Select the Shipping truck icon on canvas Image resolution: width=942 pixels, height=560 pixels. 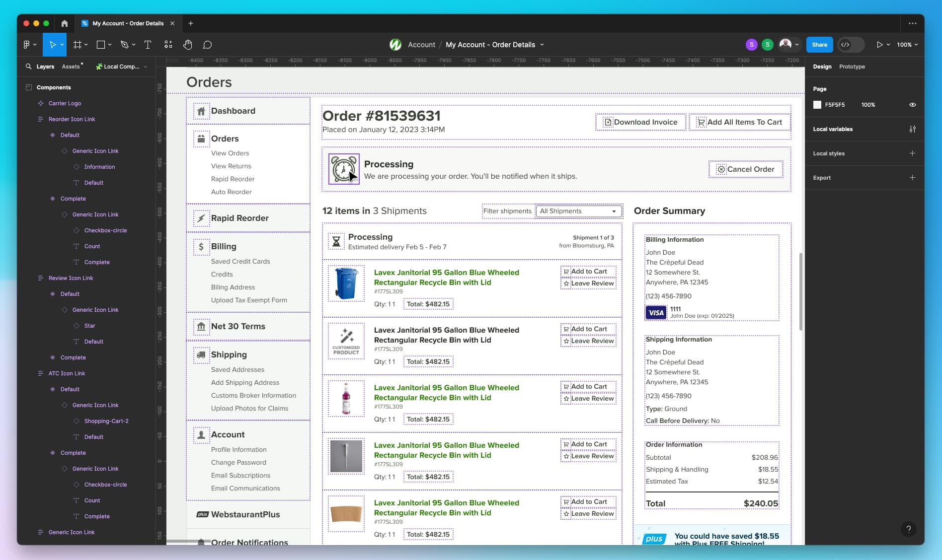(201, 355)
